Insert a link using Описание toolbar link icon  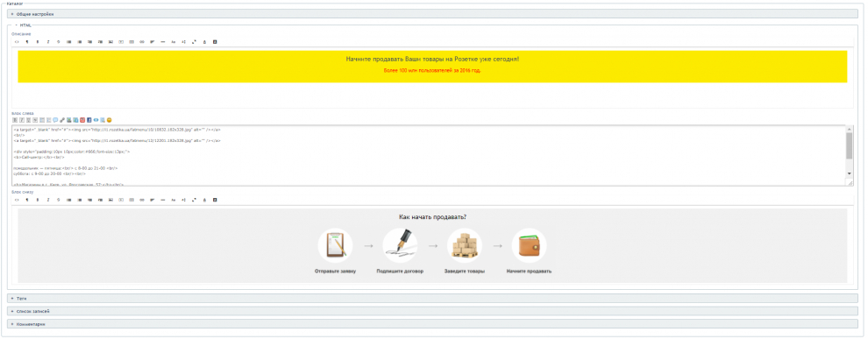pyautogui.click(x=142, y=42)
